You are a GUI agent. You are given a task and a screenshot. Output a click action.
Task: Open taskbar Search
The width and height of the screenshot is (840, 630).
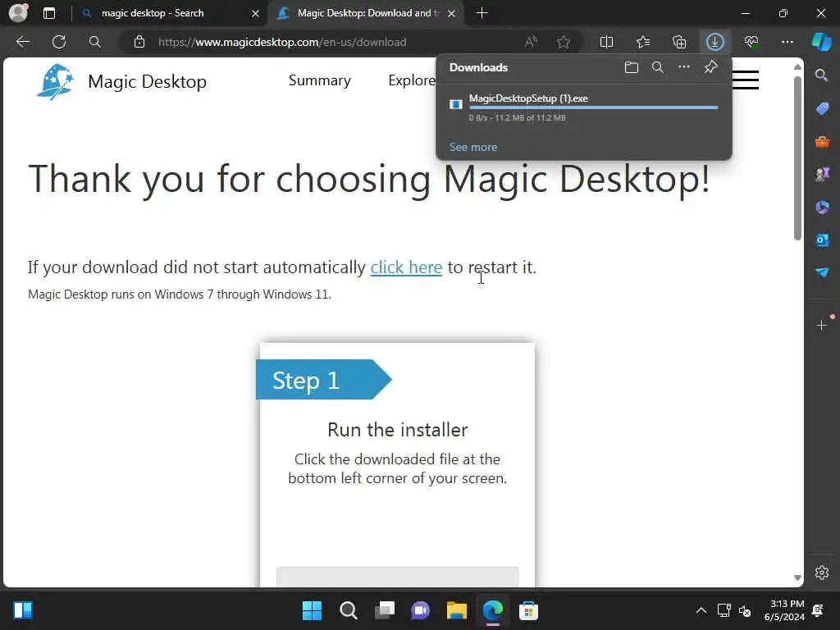(348, 610)
